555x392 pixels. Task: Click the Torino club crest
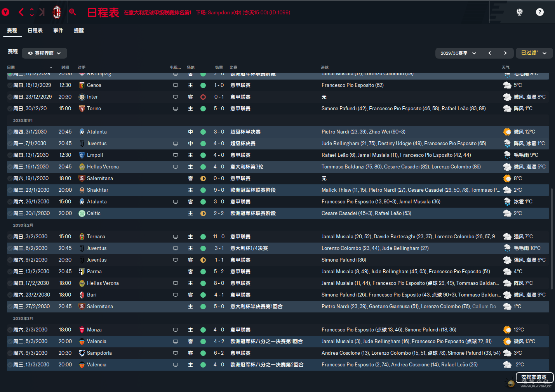click(82, 109)
